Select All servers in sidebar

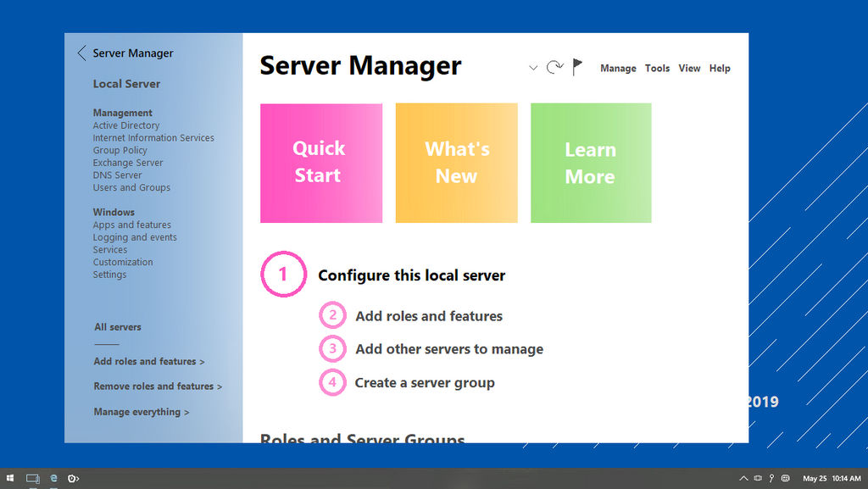(117, 327)
